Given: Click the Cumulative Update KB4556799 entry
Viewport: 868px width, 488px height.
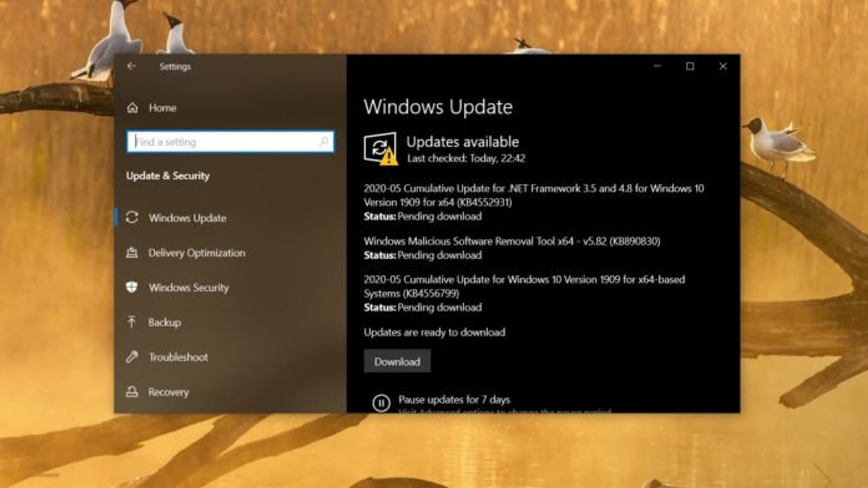Looking at the screenshot, I should point(524,293).
